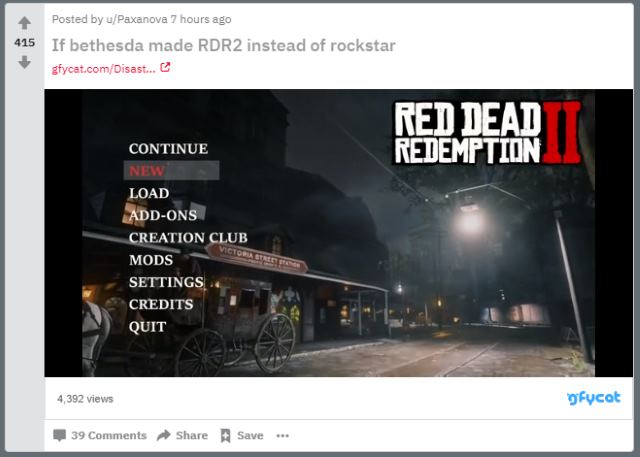Click the share arrow icon
640x457 pixels.
click(x=164, y=435)
